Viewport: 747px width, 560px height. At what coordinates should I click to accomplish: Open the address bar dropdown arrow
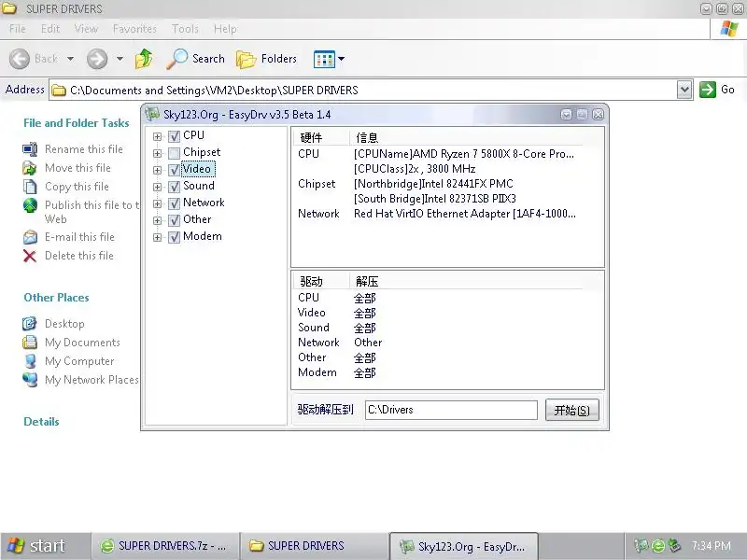[x=684, y=90]
